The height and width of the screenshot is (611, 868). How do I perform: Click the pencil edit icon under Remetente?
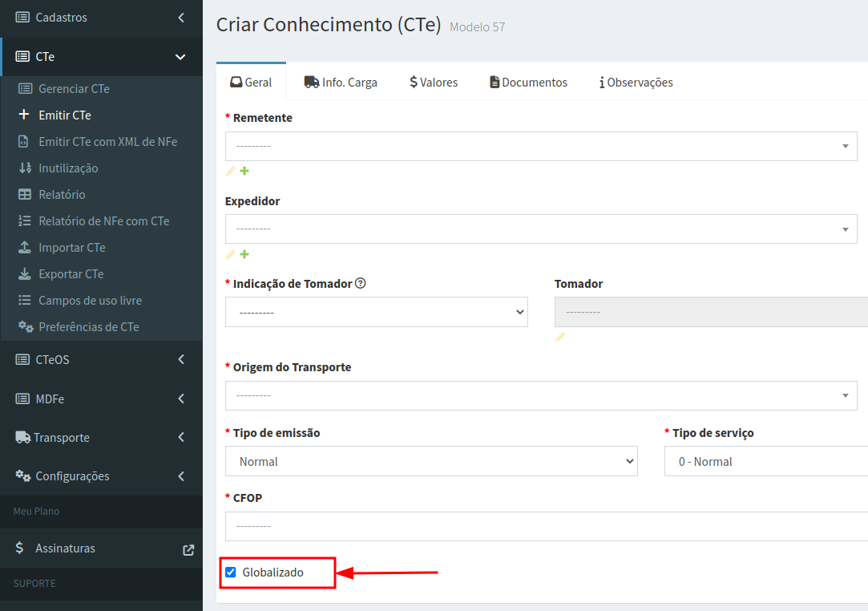pos(231,171)
